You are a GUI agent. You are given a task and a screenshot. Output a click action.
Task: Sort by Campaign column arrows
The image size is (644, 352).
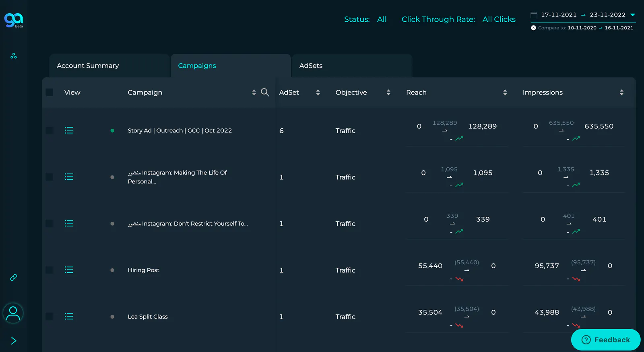pyautogui.click(x=254, y=92)
